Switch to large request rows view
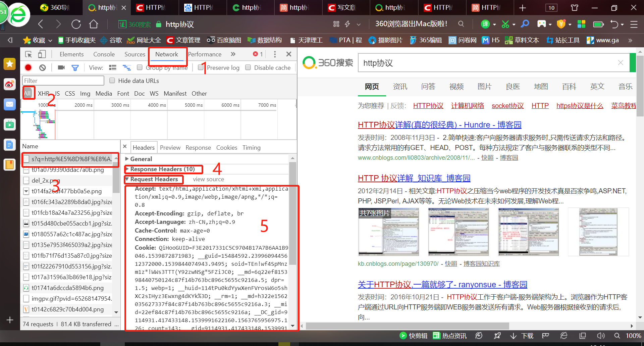This screenshot has height=346, width=644. (113, 67)
